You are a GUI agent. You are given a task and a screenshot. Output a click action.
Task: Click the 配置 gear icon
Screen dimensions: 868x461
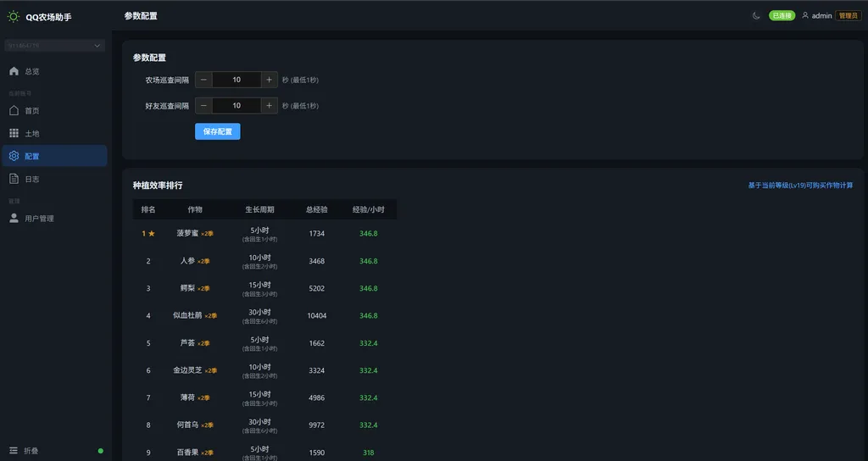tap(14, 156)
